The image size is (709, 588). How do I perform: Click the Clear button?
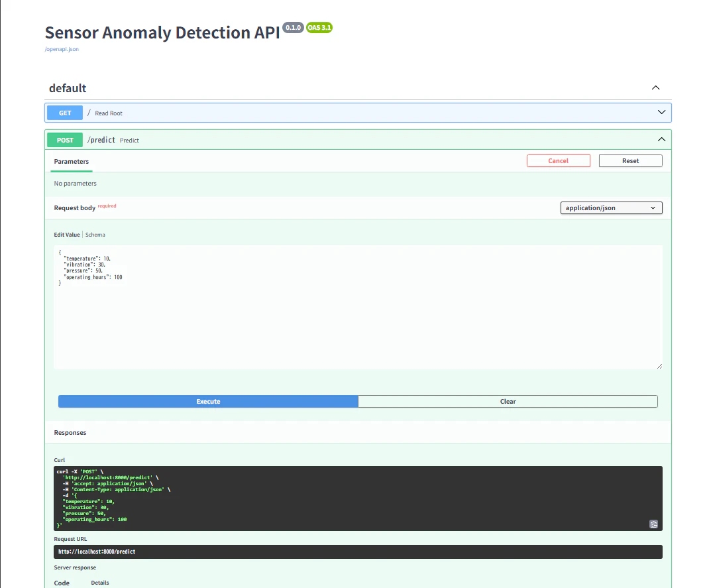(x=508, y=401)
